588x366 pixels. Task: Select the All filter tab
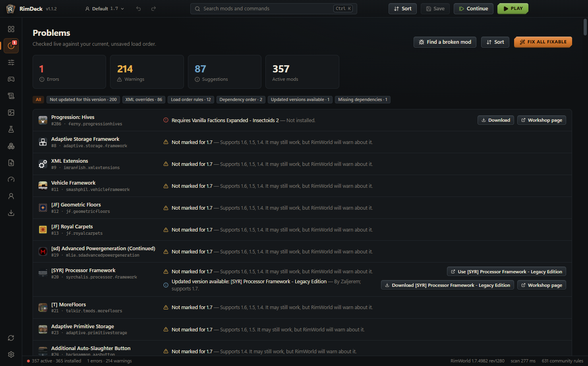[39, 99]
